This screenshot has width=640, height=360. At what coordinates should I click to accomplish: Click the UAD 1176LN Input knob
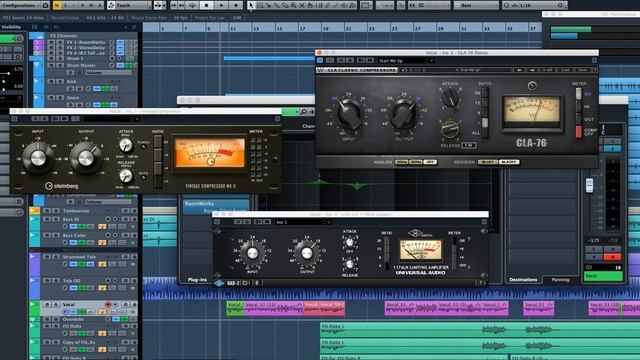(x=253, y=253)
